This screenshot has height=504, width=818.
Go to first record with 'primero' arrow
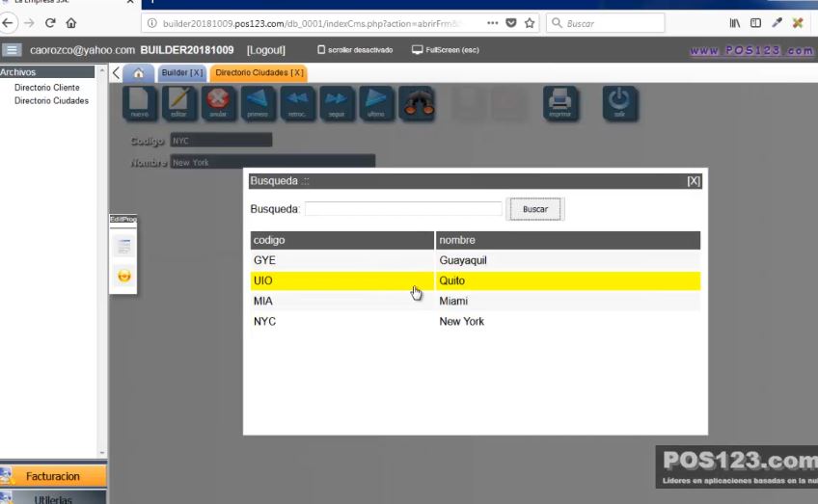tap(258, 102)
